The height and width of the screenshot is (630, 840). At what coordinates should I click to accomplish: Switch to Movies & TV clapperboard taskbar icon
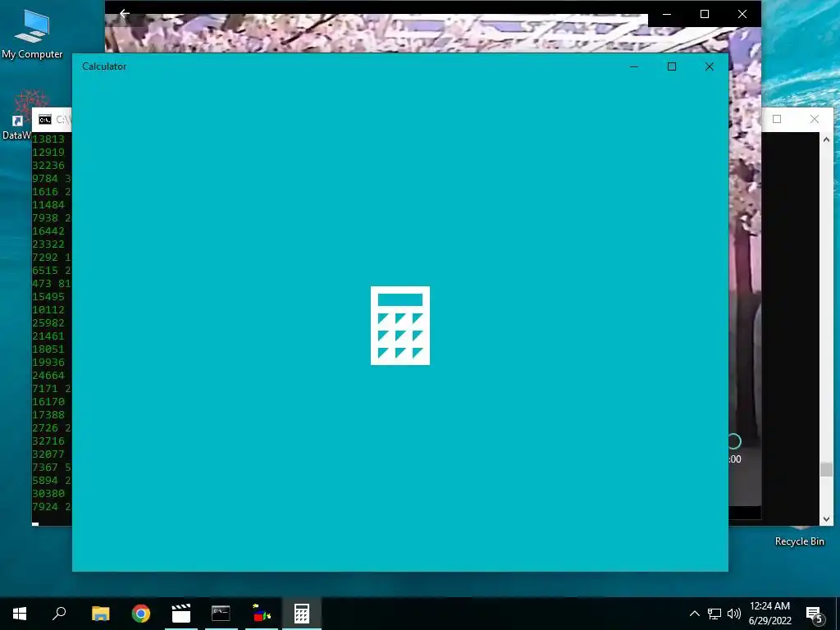click(x=181, y=614)
